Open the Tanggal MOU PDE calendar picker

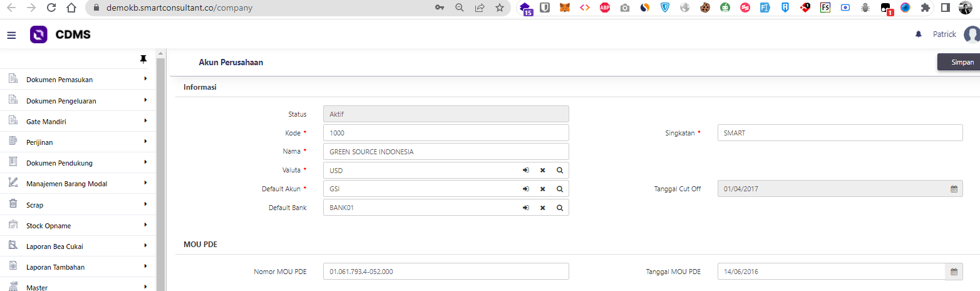pyautogui.click(x=954, y=272)
